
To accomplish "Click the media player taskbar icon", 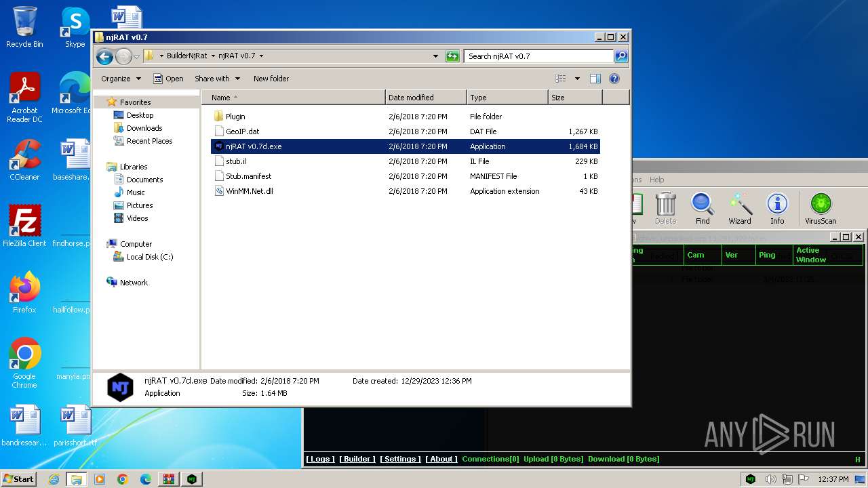I will click(100, 479).
